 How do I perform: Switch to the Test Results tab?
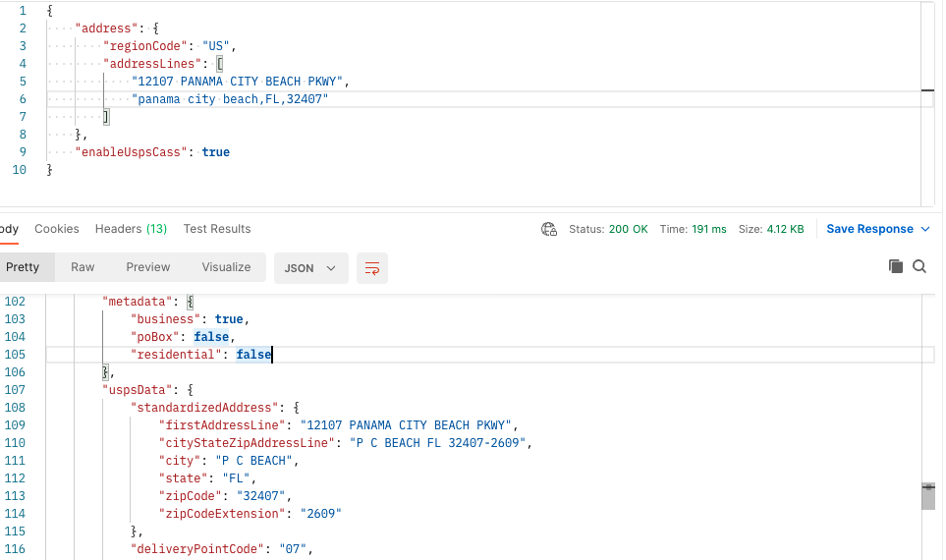[x=217, y=229]
